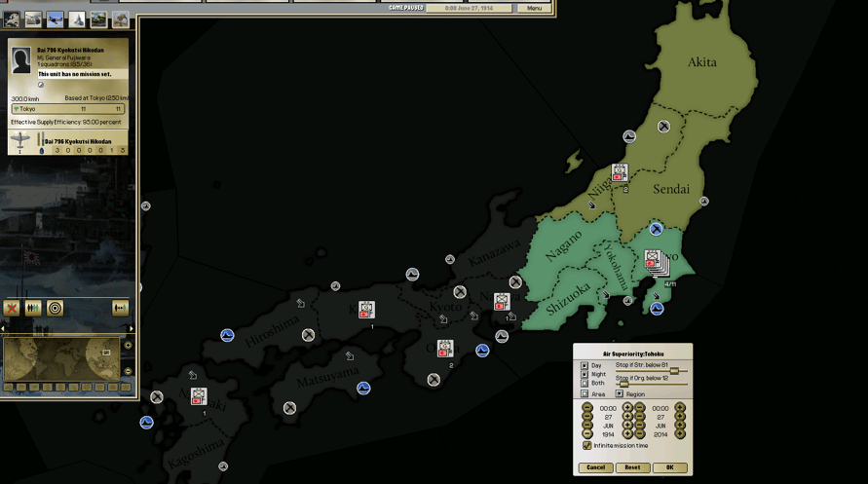Select the Region target option
This screenshot has width=868, height=484.
pyautogui.click(x=620, y=393)
